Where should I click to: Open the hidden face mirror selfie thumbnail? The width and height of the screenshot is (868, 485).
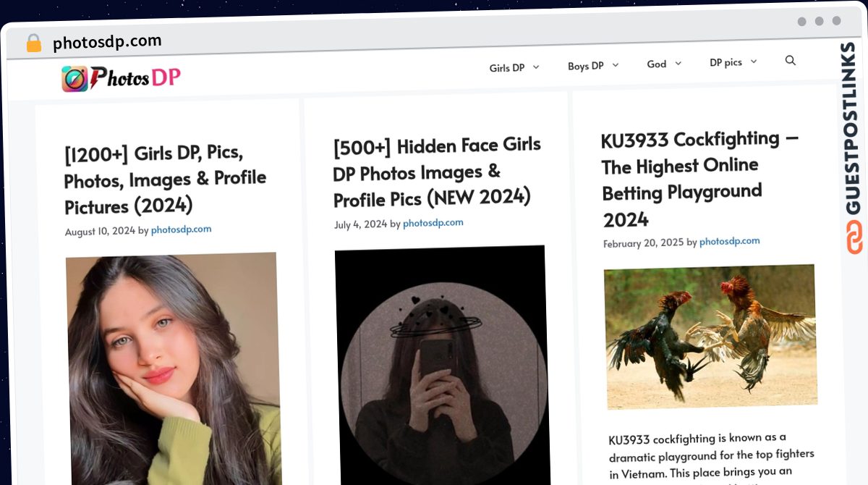442,366
